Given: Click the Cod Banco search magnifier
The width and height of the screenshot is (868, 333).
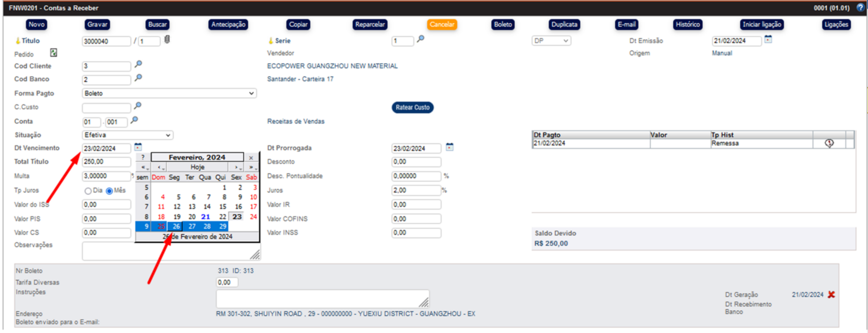Looking at the screenshot, I should [x=138, y=78].
